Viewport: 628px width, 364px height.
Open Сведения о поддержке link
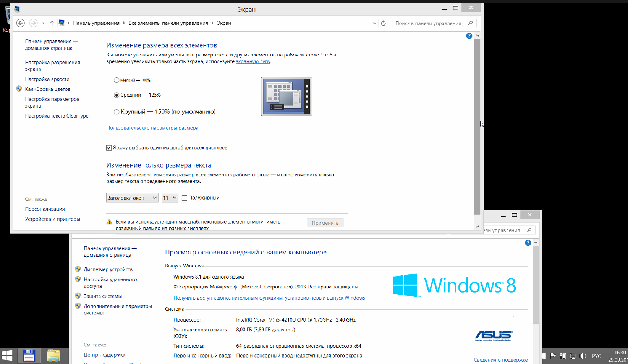click(x=501, y=360)
